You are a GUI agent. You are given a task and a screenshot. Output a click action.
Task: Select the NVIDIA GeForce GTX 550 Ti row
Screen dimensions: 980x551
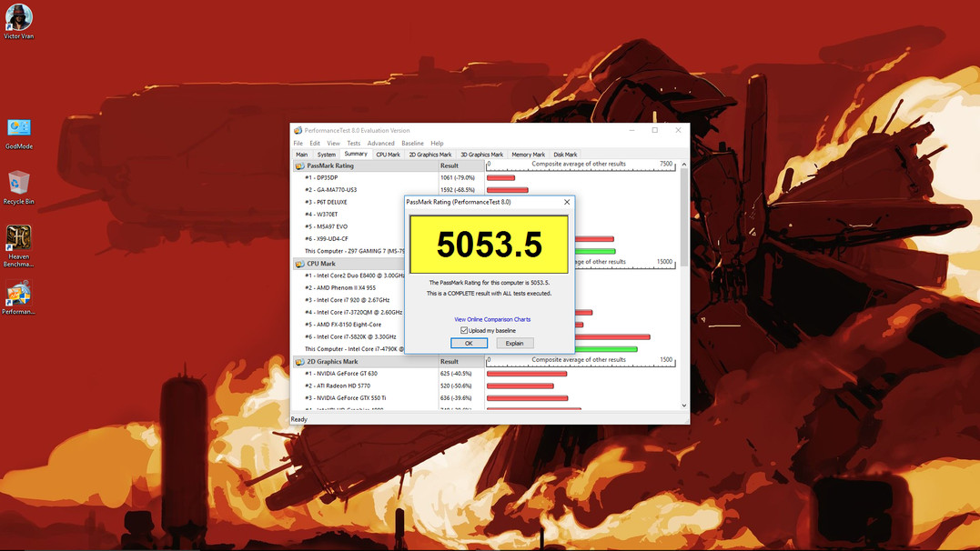pos(366,398)
